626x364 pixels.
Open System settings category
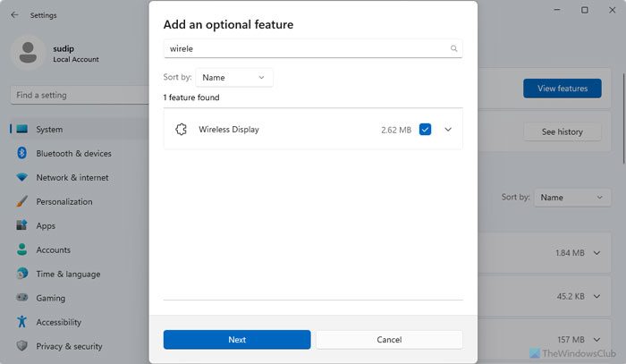[79, 129]
